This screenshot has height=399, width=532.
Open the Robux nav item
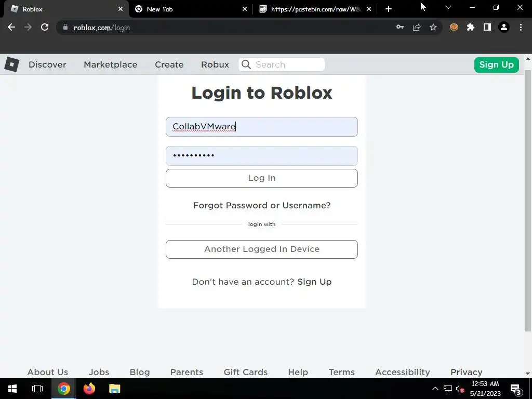215,64
